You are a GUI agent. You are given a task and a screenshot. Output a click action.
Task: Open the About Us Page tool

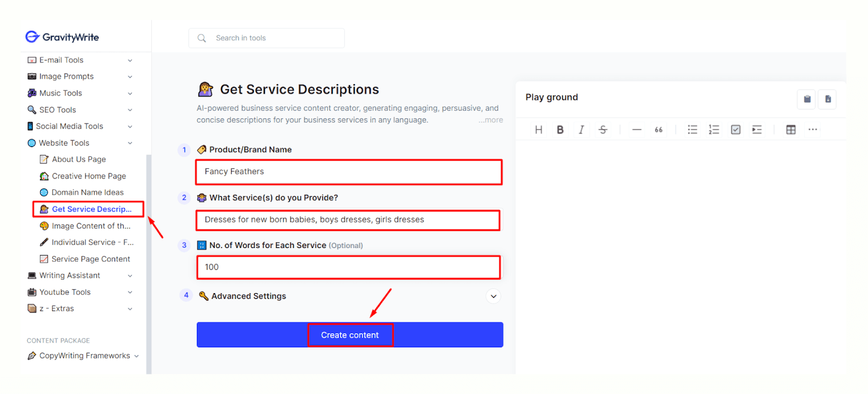coord(79,160)
